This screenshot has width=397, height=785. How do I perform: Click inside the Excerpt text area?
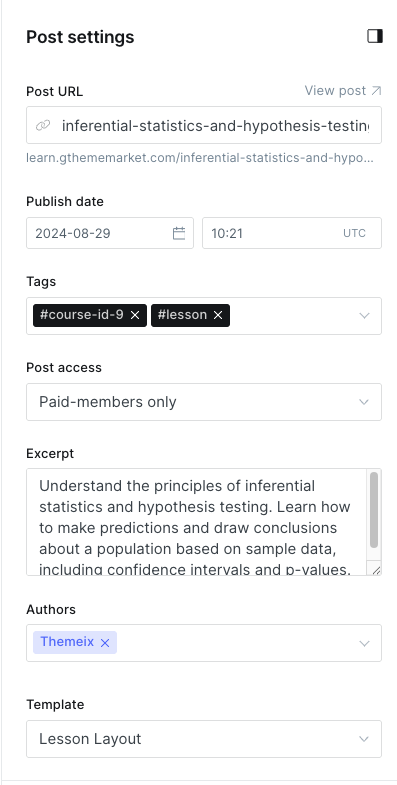[197, 522]
